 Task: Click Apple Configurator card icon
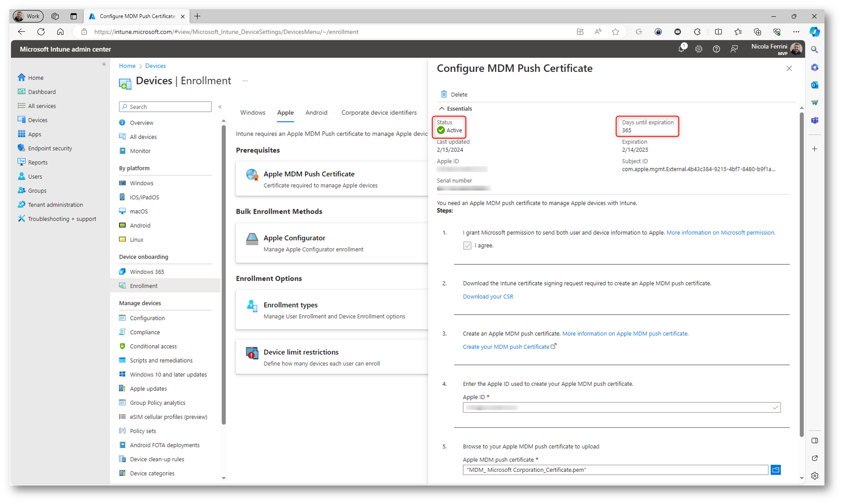252,239
